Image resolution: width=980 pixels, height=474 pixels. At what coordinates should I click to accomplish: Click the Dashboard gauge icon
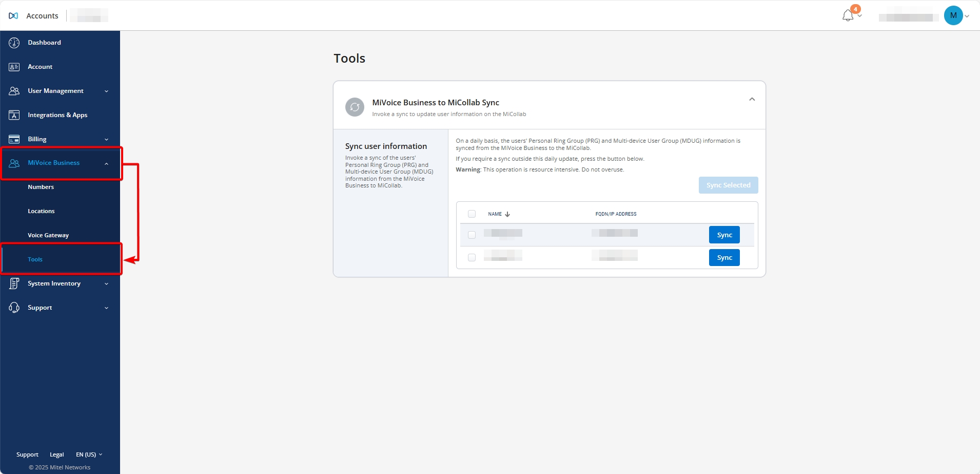pos(14,43)
